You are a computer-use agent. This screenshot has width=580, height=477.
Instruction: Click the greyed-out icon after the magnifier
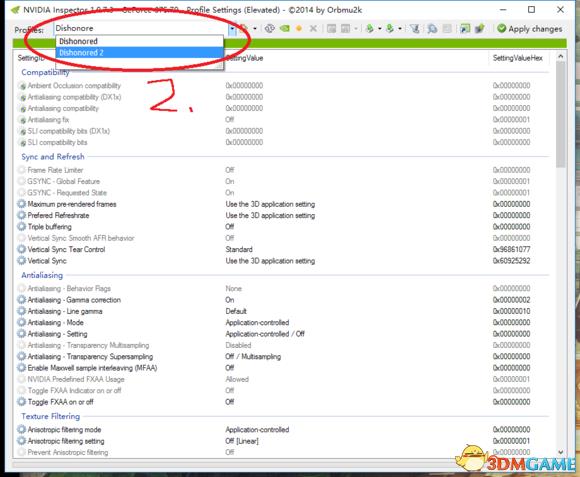(x=447, y=28)
